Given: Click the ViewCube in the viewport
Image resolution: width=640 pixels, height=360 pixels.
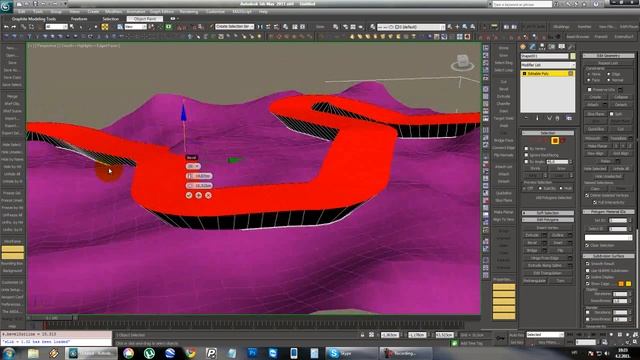Looking at the screenshot, I should point(463,62).
